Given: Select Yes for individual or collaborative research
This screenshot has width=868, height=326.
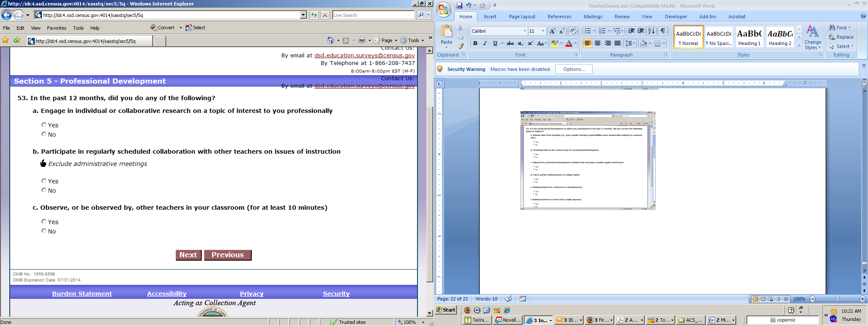Looking at the screenshot, I should tap(44, 125).
